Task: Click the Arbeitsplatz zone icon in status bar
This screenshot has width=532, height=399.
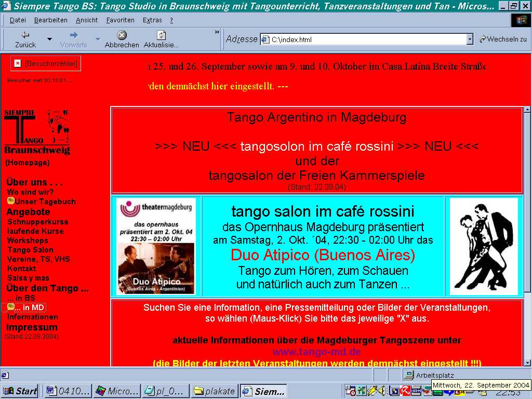Action: (409, 375)
